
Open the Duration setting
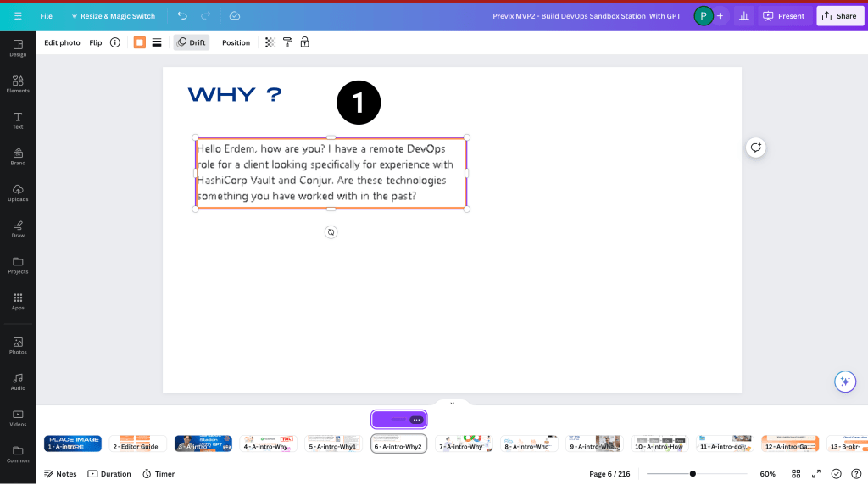click(x=109, y=474)
